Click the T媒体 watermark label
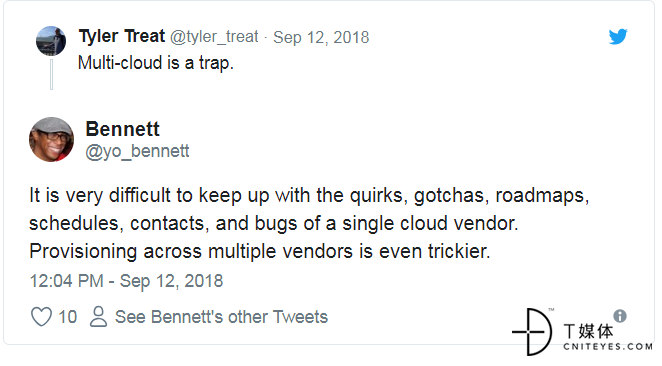Viewport: 662px width, 366px height. [588, 331]
